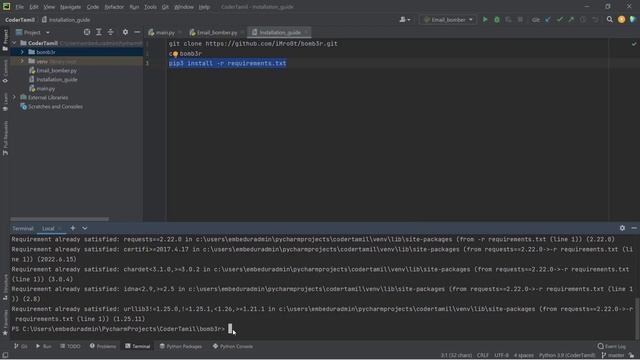This screenshot has height=360, width=640.
Task: Open the Git menu
Action: pos(165,7)
